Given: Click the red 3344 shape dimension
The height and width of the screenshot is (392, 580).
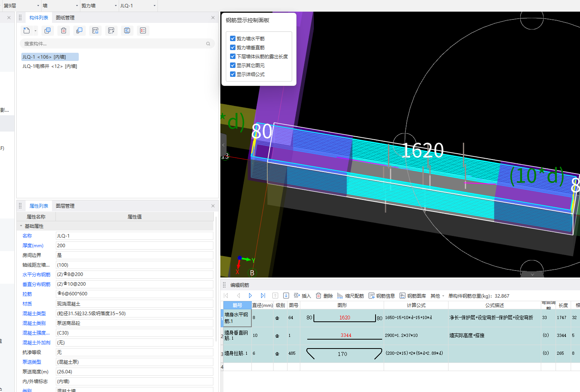Looking at the screenshot, I should tap(346, 335).
